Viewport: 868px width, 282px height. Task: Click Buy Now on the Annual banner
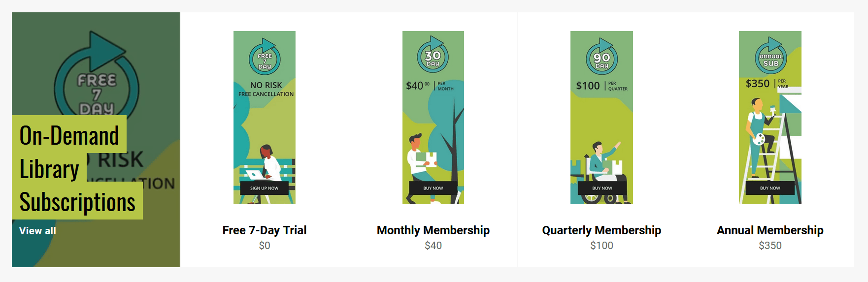coord(770,188)
